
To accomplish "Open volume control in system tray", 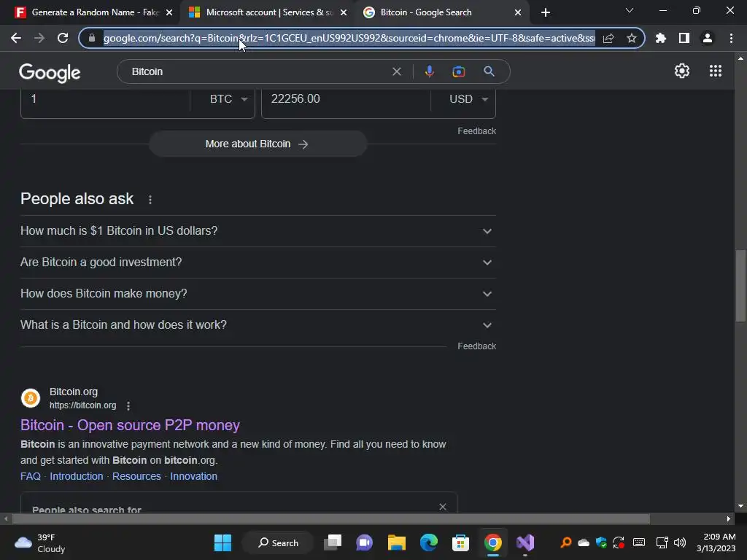I will (680, 542).
